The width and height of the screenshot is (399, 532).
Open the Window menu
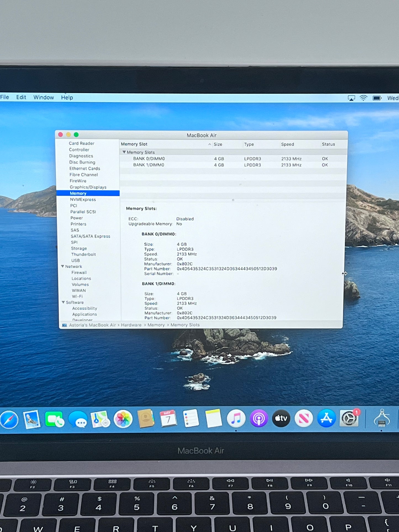tap(44, 97)
